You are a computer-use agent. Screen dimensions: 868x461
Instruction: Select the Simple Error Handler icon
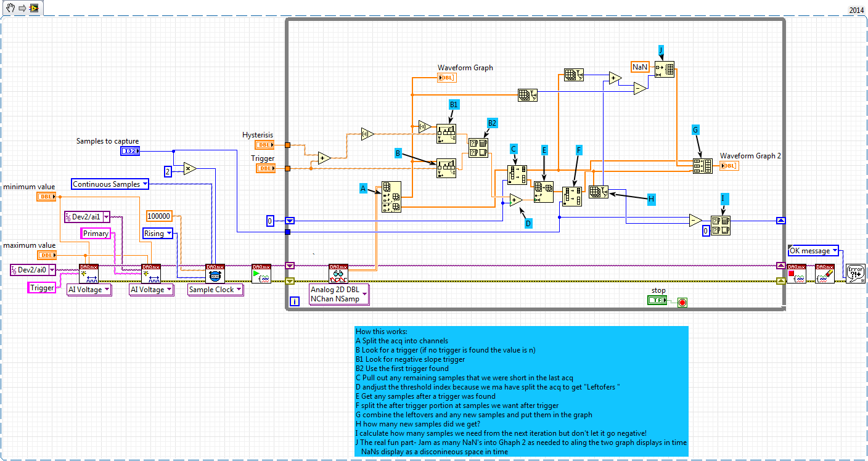pyautogui.click(x=856, y=274)
